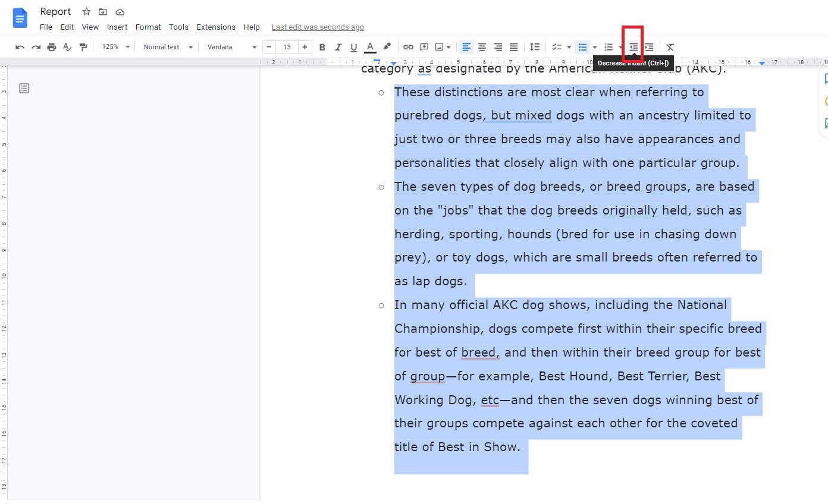Open the text color picker

point(370,47)
